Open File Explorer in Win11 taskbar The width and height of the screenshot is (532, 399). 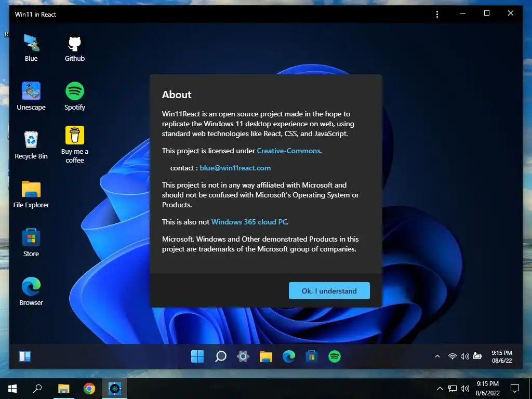coord(266,356)
